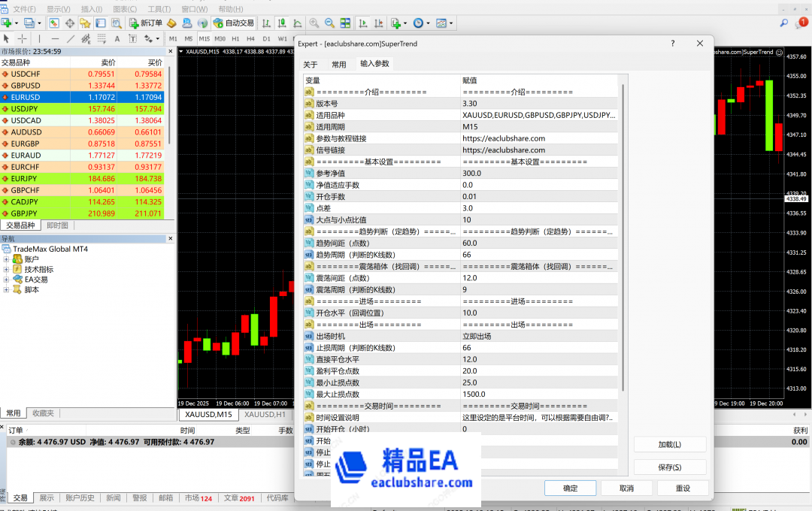
Task: Click the zoom out magnifier icon
Action: point(329,23)
